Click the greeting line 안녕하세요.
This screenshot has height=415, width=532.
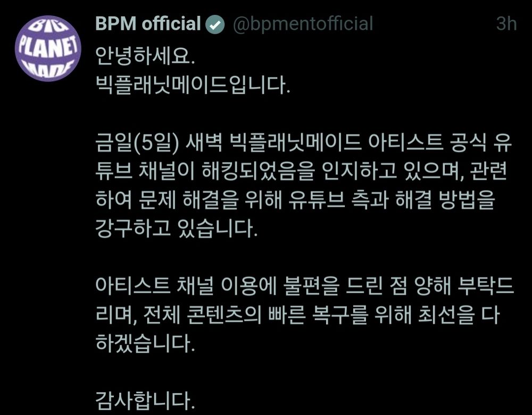pyautogui.click(x=146, y=56)
